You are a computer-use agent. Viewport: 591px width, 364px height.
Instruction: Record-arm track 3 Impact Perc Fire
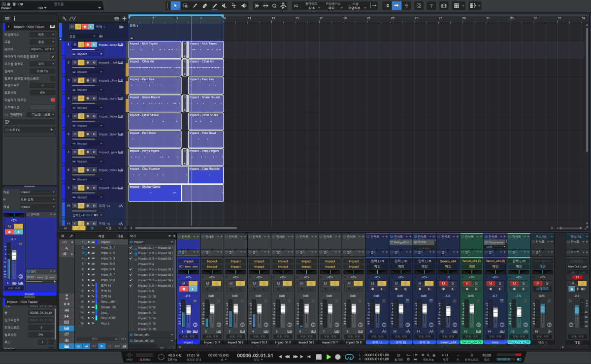[x=88, y=80]
